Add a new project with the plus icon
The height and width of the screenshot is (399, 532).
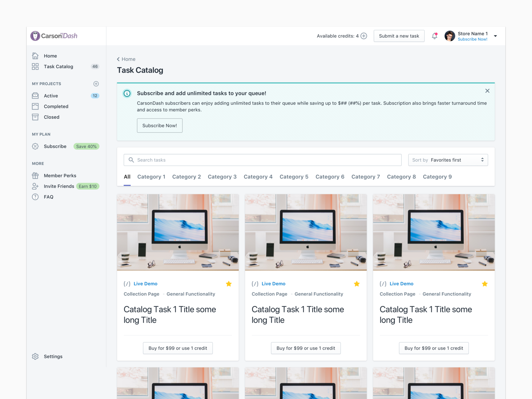coord(96,84)
